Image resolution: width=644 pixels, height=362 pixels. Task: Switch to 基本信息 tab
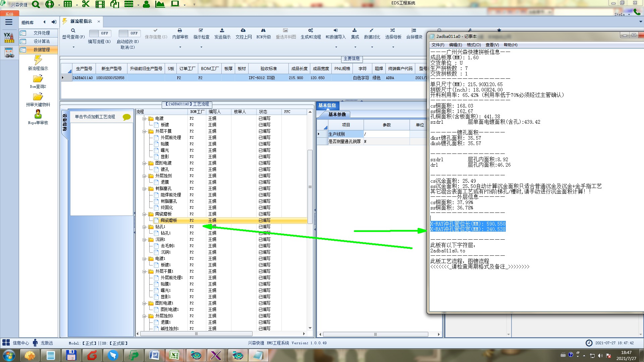click(327, 106)
